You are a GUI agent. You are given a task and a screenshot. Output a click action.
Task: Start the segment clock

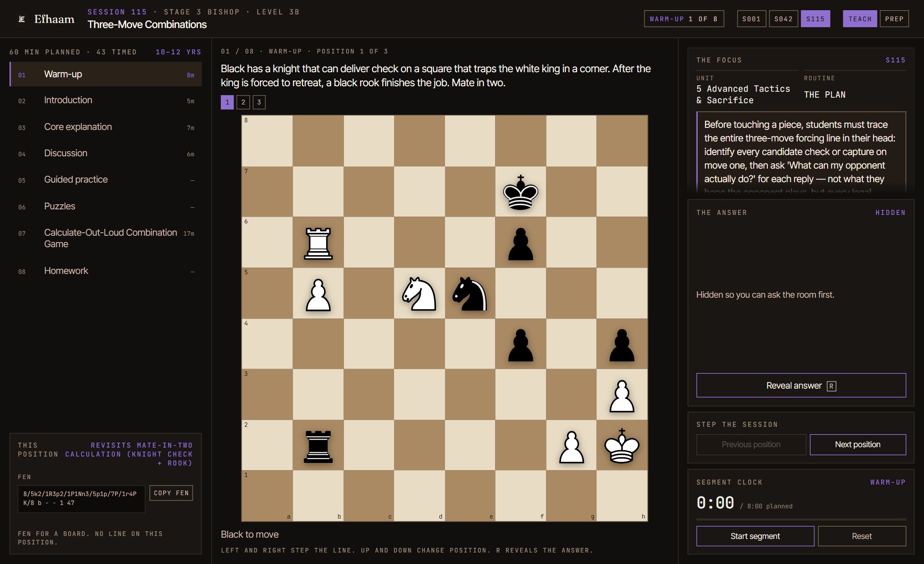click(755, 536)
